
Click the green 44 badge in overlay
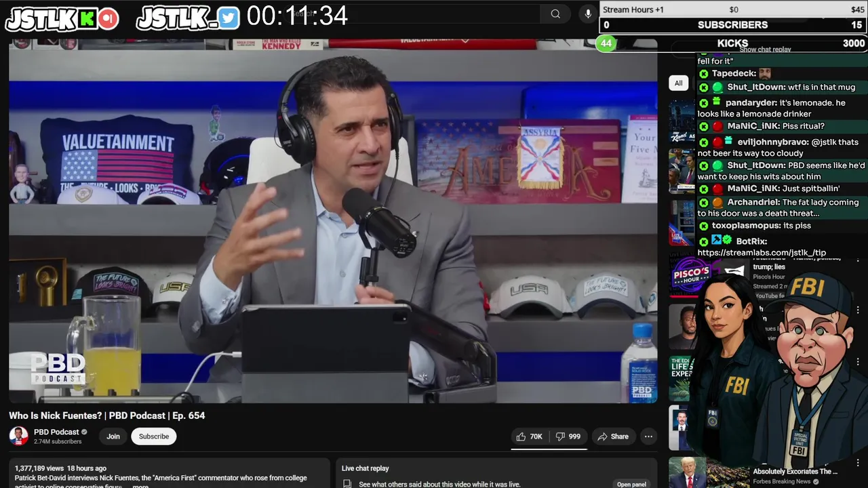coord(606,43)
